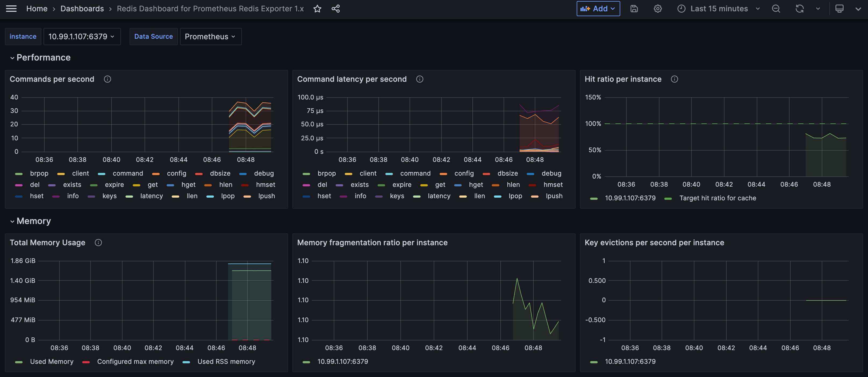Open Memory fragmentation ratio panel title

tap(372, 243)
